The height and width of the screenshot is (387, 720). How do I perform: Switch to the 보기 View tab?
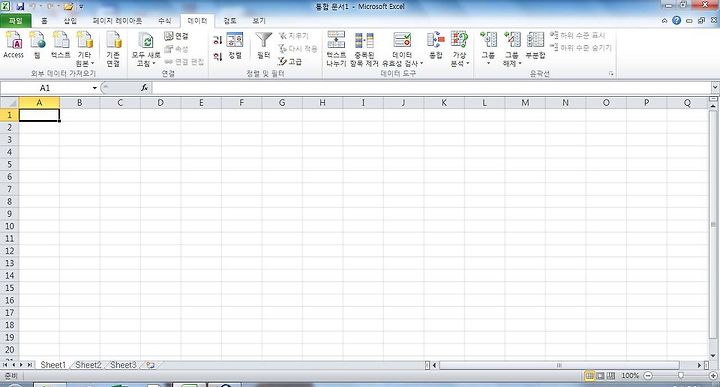pos(259,21)
